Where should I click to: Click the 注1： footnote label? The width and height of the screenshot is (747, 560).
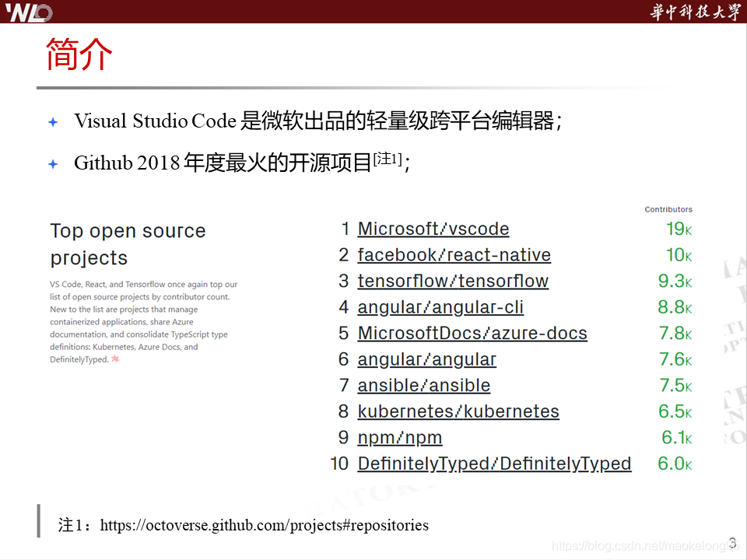point(75,525)
